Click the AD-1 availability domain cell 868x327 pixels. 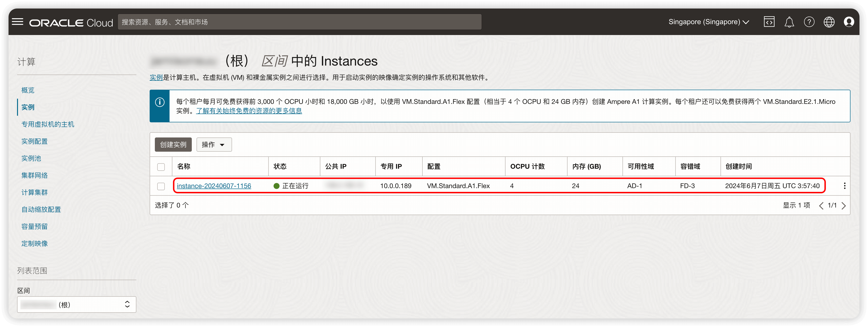pos(635,186)
